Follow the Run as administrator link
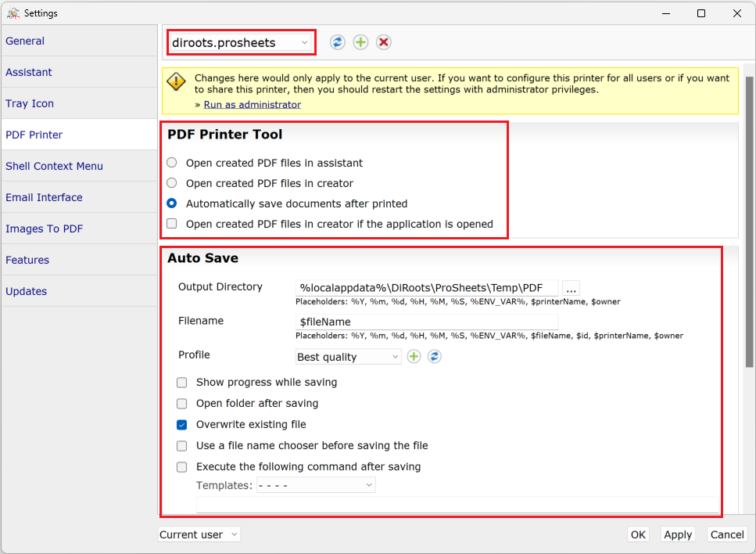 (x=252, y=105)
